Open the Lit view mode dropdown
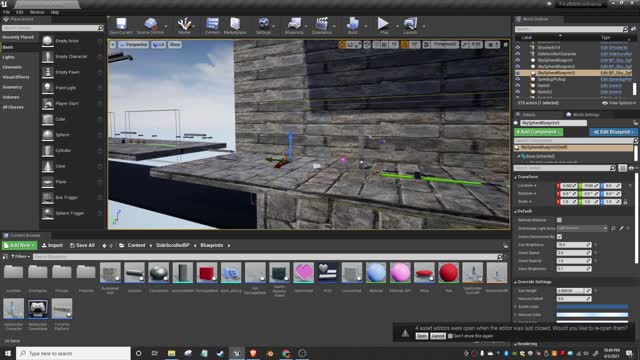This screenshot has width=640, height=360. (x=158, y=44)
